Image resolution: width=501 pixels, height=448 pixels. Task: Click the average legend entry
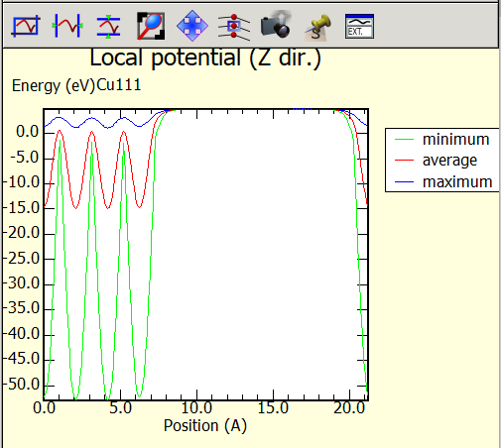pos(436,161)
